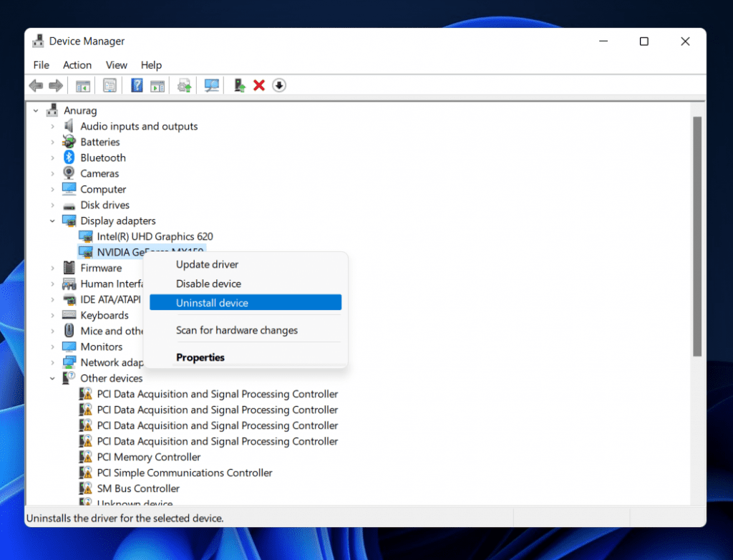
Task: Select PCI Memory Controller under Other devices
Action: 149,457
